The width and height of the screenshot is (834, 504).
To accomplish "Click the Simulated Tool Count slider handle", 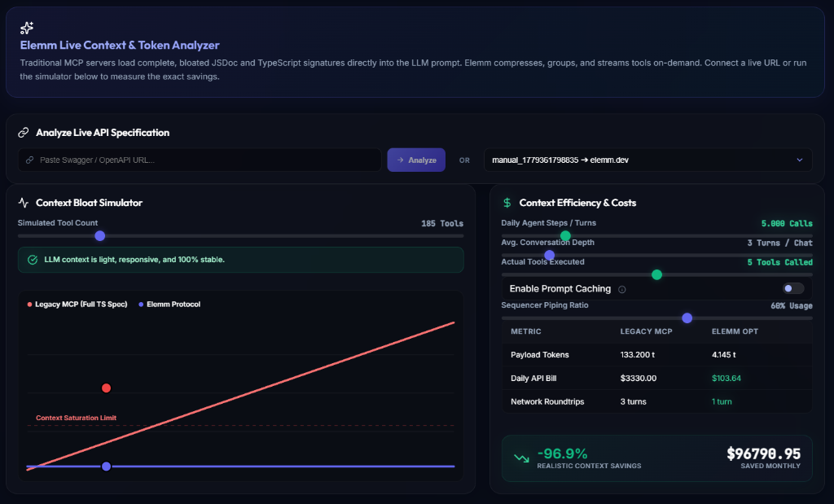I will click(x=100, y=236).
